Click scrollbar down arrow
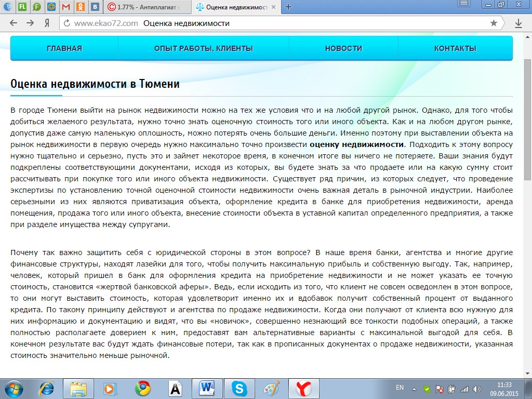Viewport: 532px width, 399px height. pos(528,373)
